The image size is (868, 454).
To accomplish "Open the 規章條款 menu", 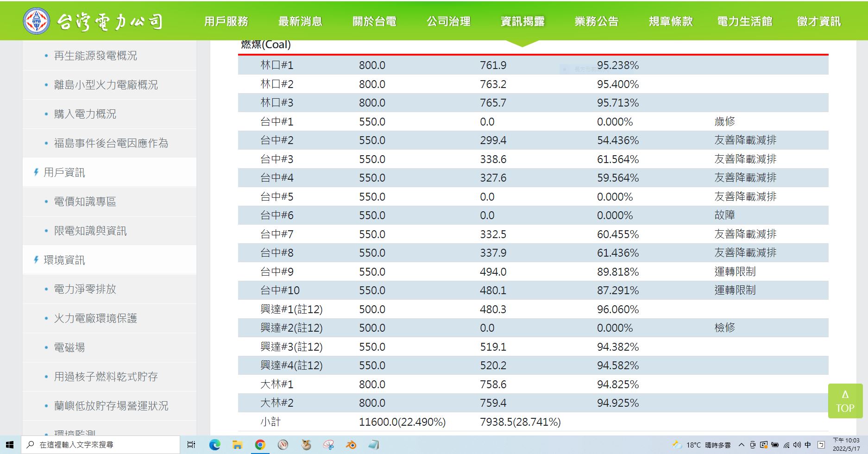I will coord(671,21).
